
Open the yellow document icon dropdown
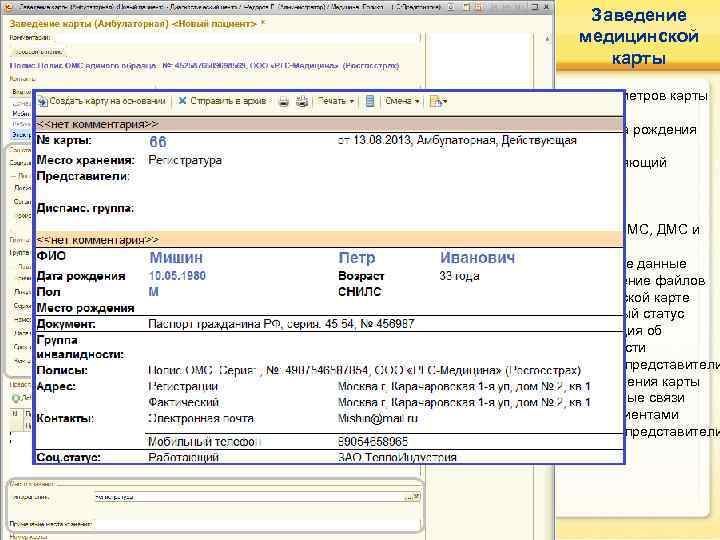tap(438, 101)
